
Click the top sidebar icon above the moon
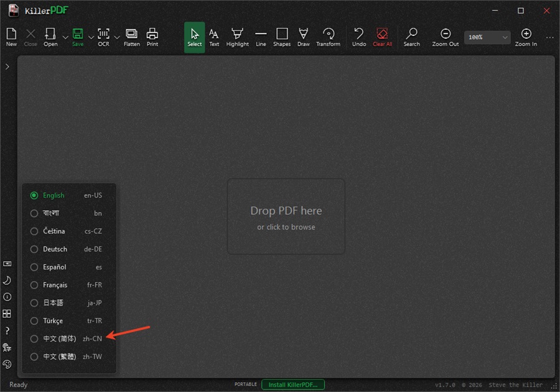(7, 264)
